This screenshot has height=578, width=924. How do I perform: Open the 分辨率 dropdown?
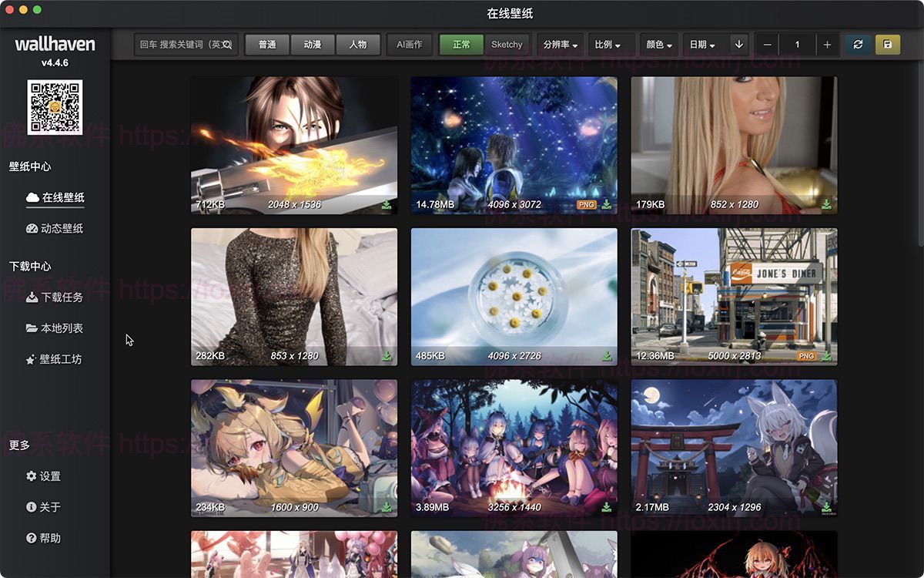click(561, 45)
